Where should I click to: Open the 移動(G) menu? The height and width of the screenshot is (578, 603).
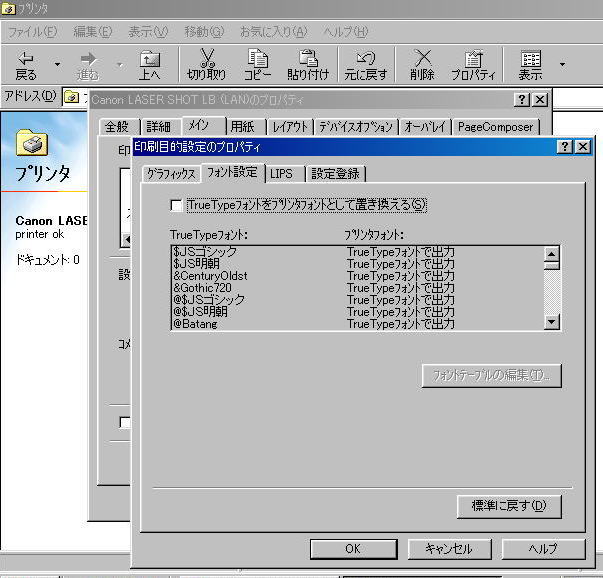204,32
